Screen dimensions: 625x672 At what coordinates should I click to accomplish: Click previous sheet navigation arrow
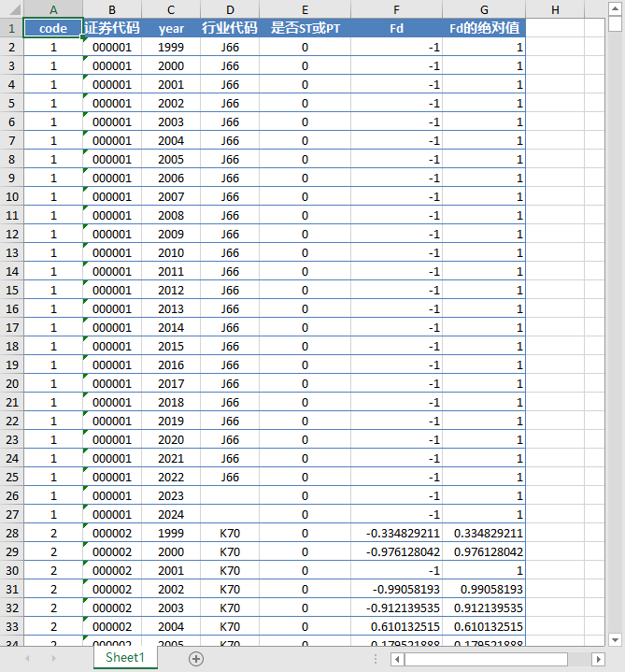[x=27, y=658]
